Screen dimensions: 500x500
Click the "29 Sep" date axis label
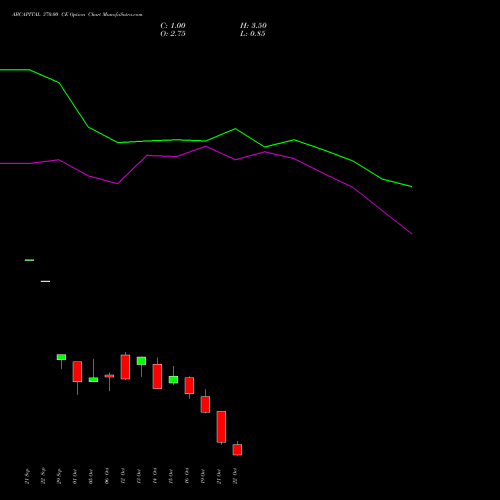pos(59,476)
